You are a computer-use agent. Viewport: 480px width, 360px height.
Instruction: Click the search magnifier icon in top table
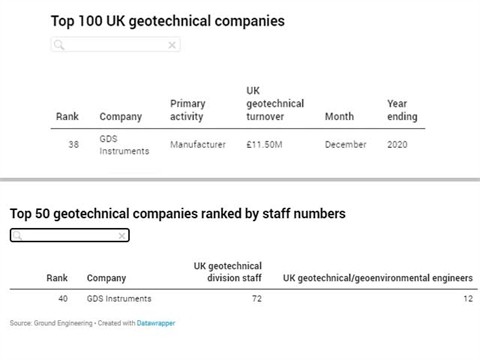point(59,45)
